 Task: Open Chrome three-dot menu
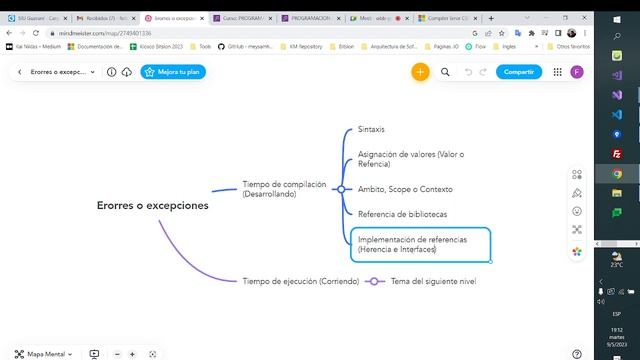[x=585, y=33]
